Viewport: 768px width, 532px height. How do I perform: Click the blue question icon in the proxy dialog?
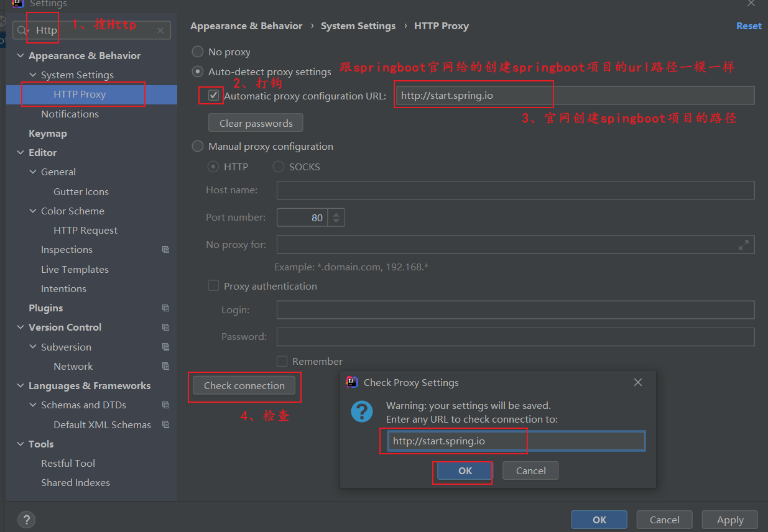click(x=362, y=411)
